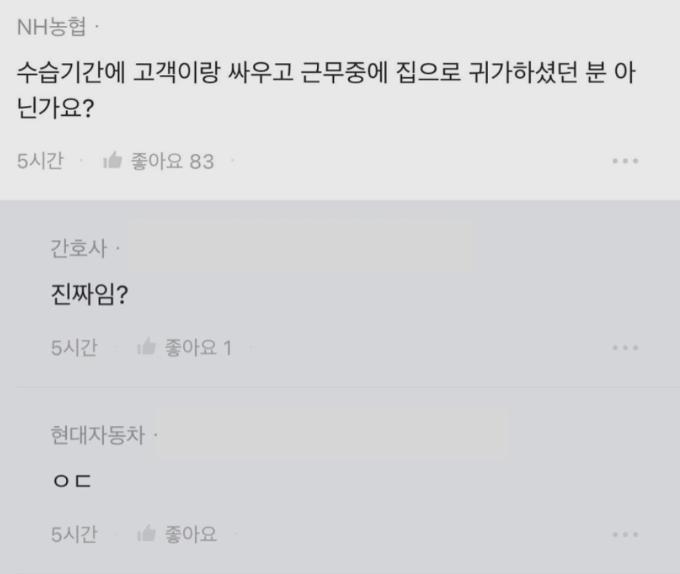The width and height of the screenshot is (680, 574).
Task: Select the 간호사 author label
Action: [78, 248]
